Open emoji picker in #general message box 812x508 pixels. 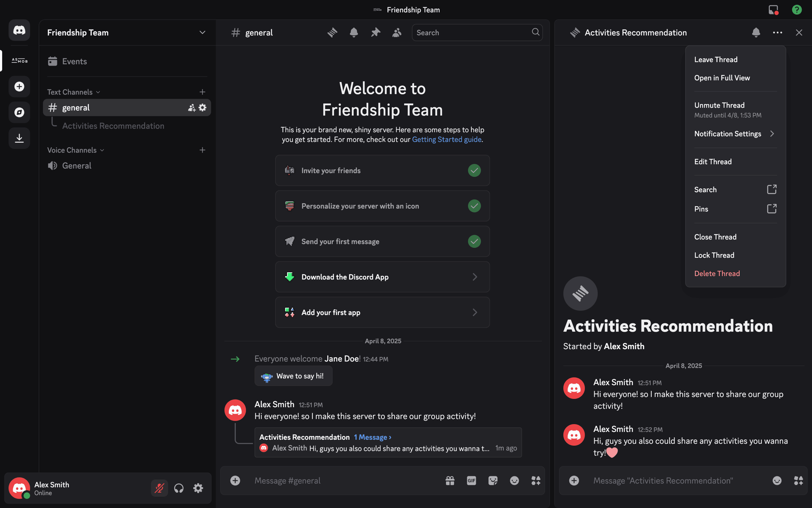point(514,480)
